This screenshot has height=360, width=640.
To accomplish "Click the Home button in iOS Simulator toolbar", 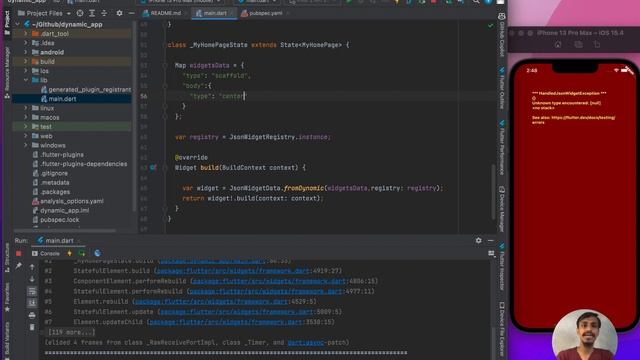I will coord(558,44).
